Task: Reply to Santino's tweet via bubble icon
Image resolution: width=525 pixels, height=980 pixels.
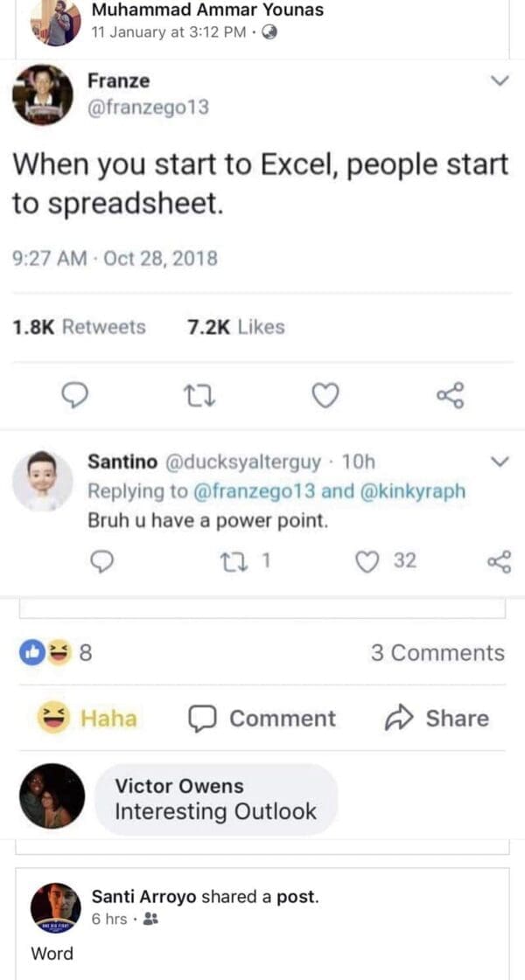Action: [103, 561]
